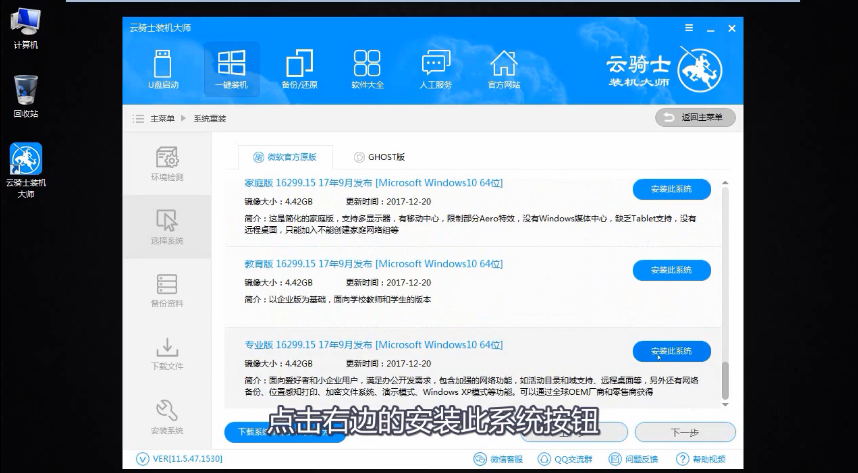Click the VER version info icon
858x473 pixels.
(x=142, y=459)
